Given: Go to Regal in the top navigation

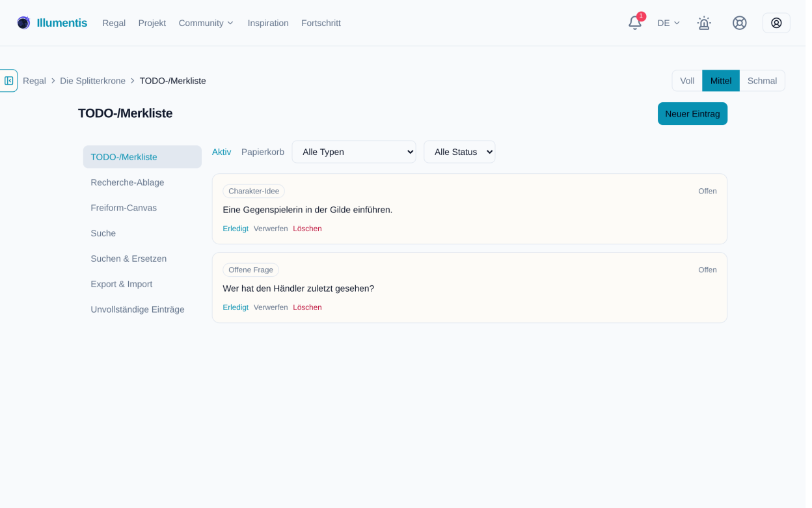Looking at the screenshot, I should click(114, 23).
